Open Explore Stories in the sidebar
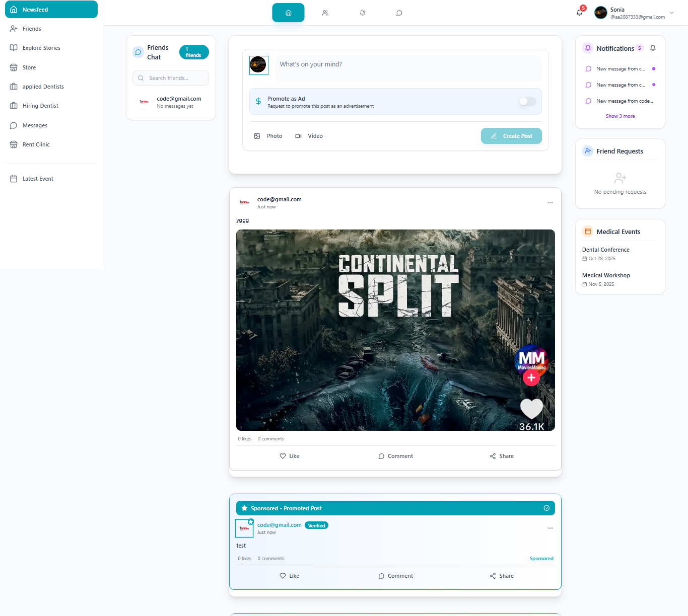 click(x=41, y=48)
